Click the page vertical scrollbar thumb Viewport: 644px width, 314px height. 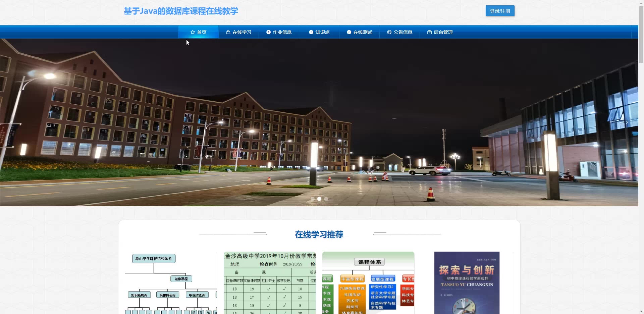click(641, 34)
